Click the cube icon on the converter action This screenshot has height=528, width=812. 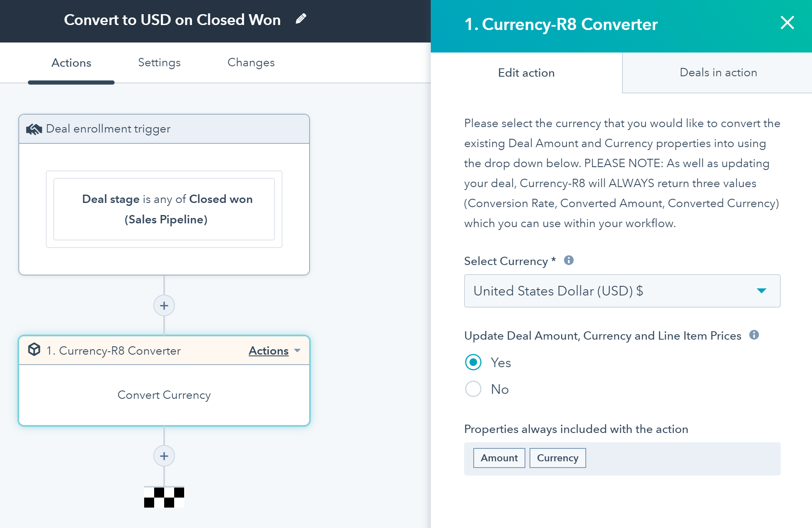[34, 350]
